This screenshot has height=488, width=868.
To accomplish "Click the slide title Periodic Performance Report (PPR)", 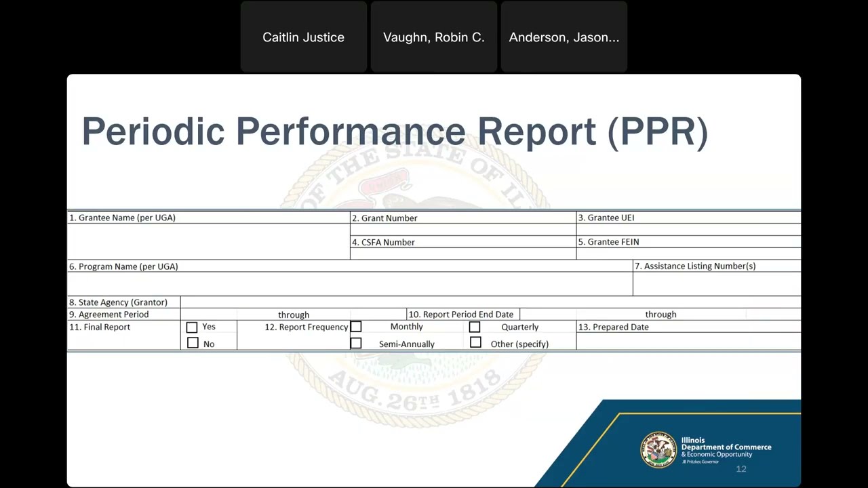I will pos(395,131).
